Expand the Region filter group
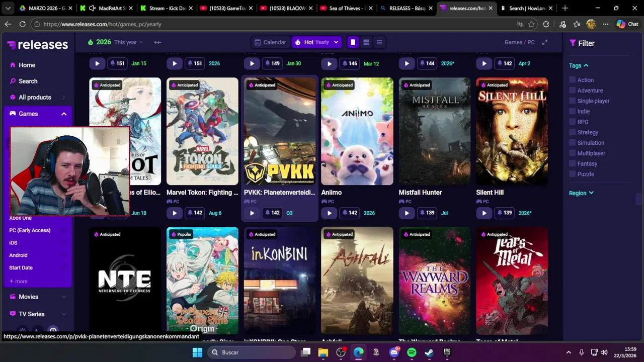The image size is (644, 362). click(581, 193)
